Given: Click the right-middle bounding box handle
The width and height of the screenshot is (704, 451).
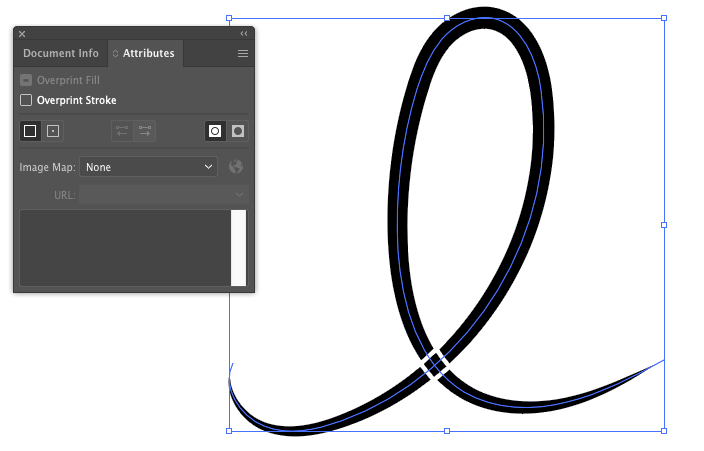Looking at the screenshot, I should [x=664, y=225].
